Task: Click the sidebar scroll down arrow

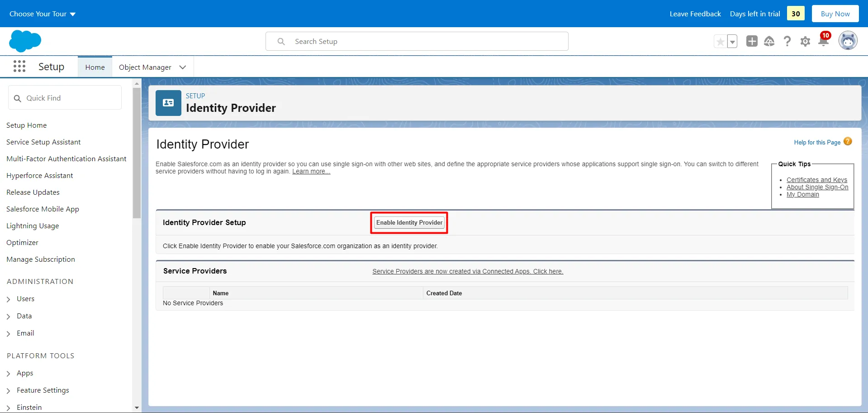Action: 137,408
